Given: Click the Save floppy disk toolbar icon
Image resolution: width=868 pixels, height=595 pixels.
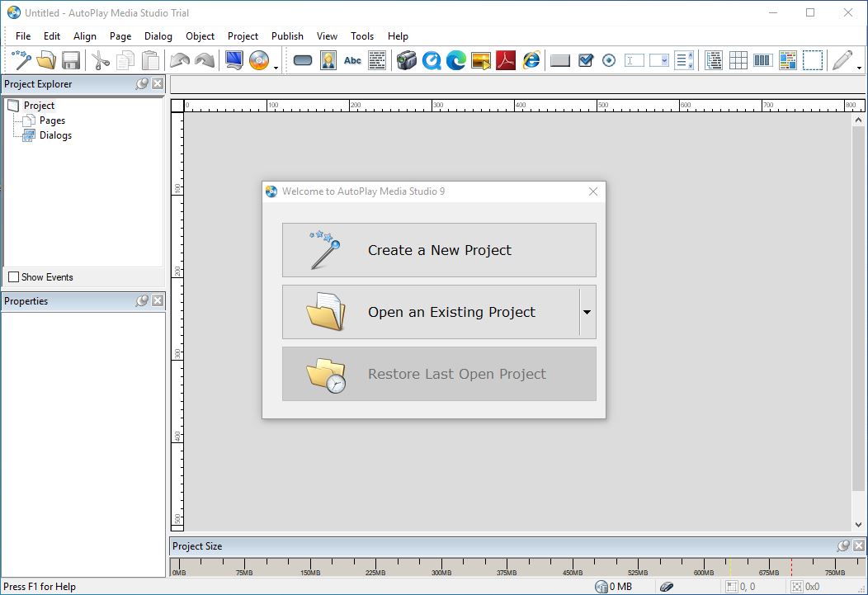Looking at the screenshot, I should [71, 59].
